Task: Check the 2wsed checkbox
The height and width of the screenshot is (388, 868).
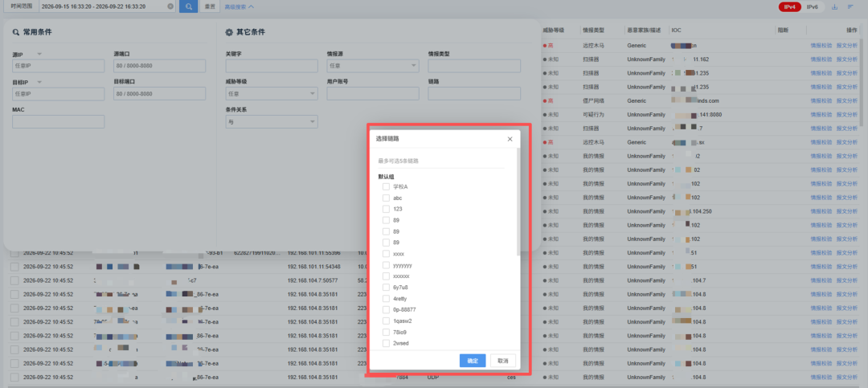Action: click(x=386, y=343)
